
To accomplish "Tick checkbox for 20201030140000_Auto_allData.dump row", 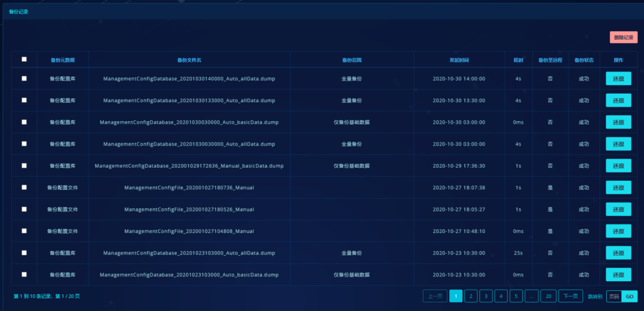I will [x=24, y=79].
